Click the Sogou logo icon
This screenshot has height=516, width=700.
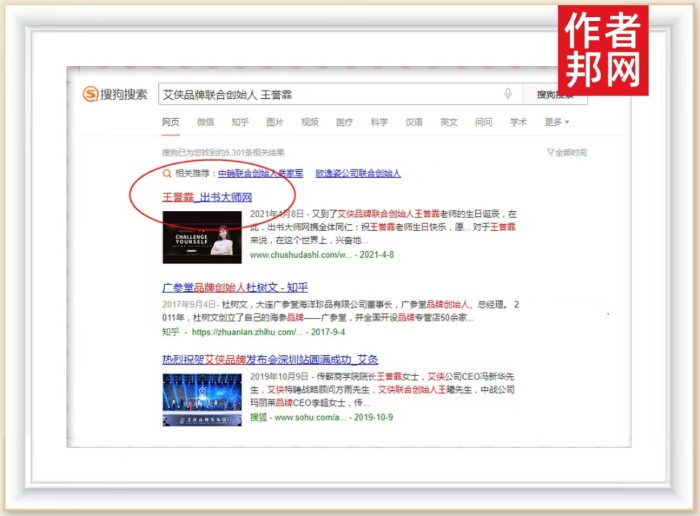(90, 94)
